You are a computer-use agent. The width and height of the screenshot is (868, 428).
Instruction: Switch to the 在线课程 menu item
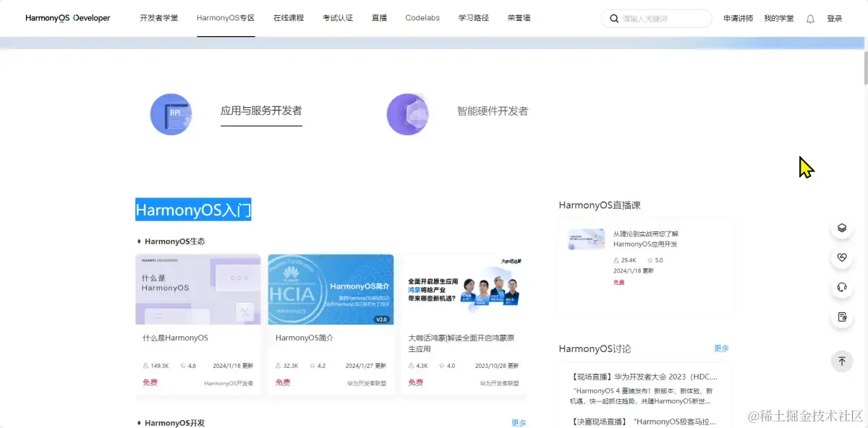tap(289, 18)
